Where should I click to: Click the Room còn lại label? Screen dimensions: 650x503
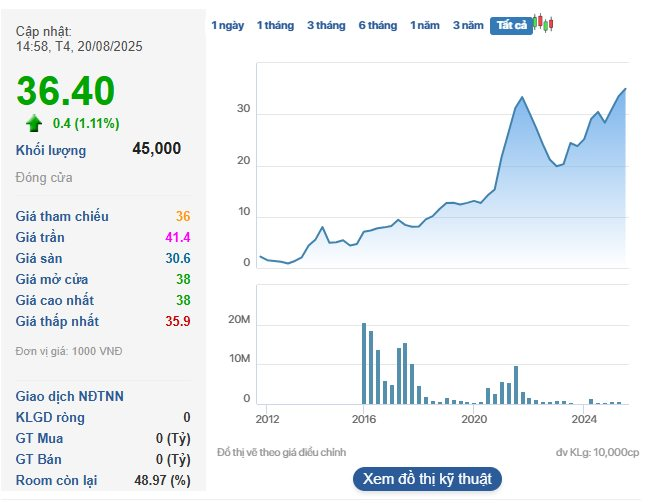click(56, 480)
